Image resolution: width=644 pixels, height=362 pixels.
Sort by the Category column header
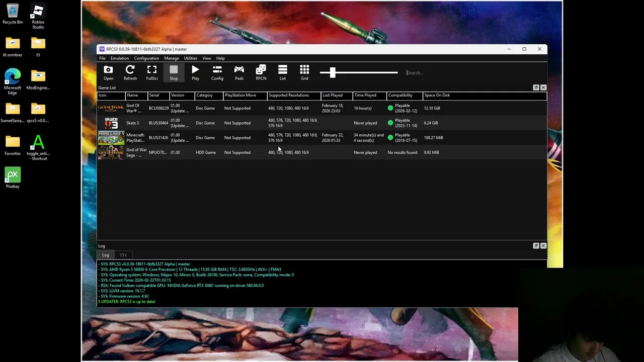tap(209, 95)
